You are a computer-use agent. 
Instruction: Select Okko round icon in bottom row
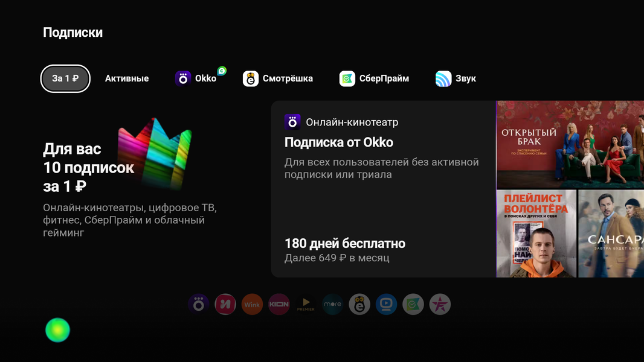[199, 304]
